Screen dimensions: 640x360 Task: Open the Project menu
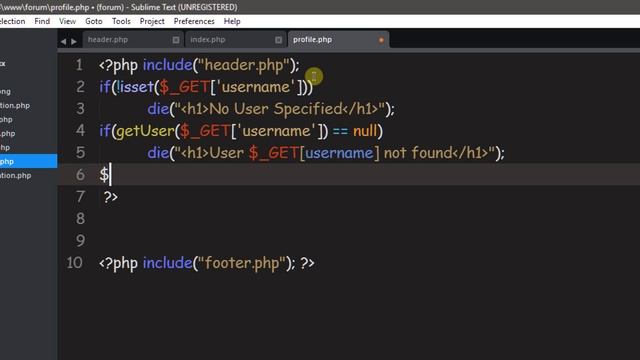click(152, 21)
